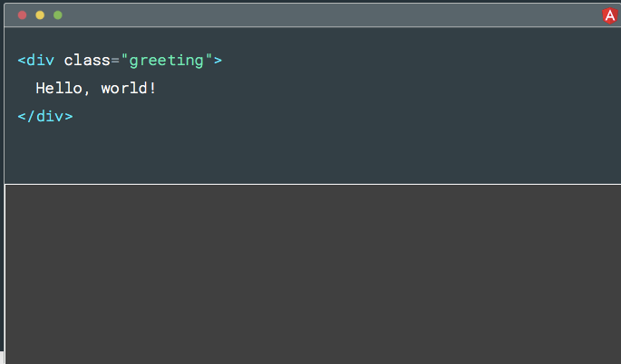Click the equals sign after class
621x364 pixels.
coord(115,61)
